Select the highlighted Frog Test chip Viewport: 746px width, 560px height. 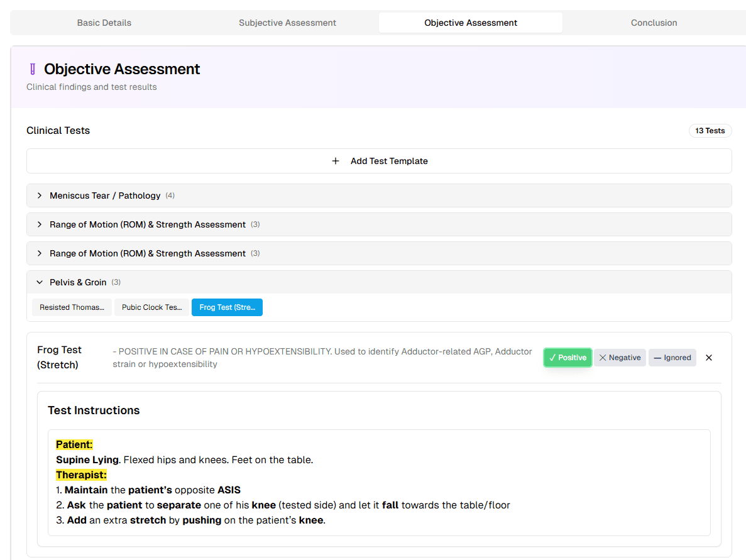pos(227,307)
